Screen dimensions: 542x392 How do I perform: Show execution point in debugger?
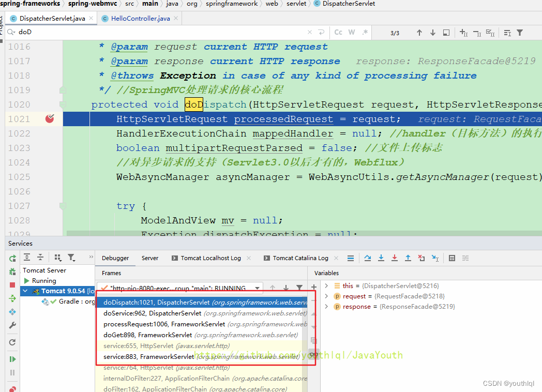351,258
